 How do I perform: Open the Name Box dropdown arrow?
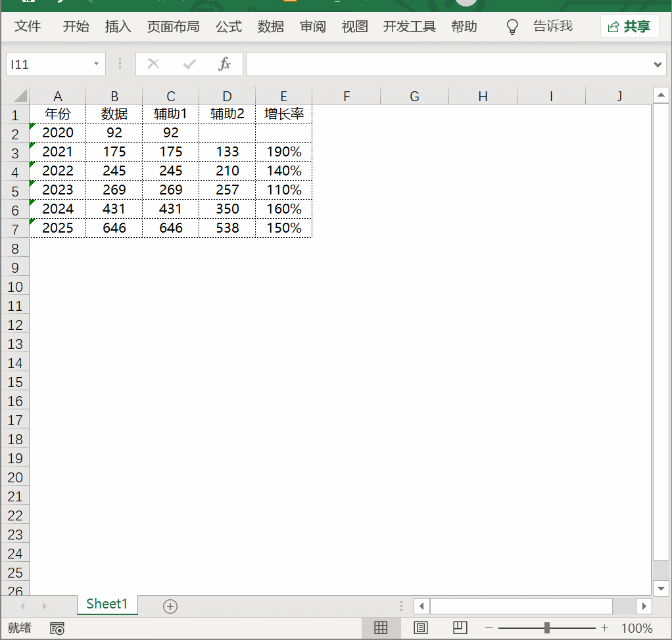click(x=96, y=64)
